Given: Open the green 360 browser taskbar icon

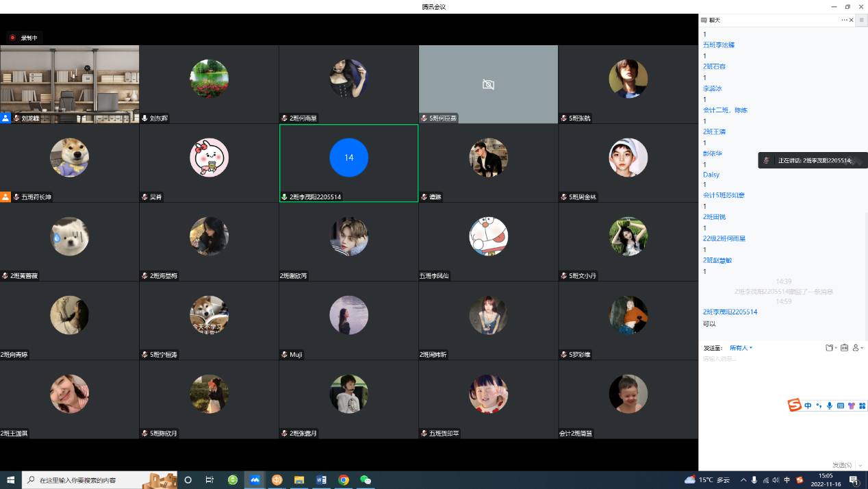Looking at the screenshot, I should [x=233, y=480].
